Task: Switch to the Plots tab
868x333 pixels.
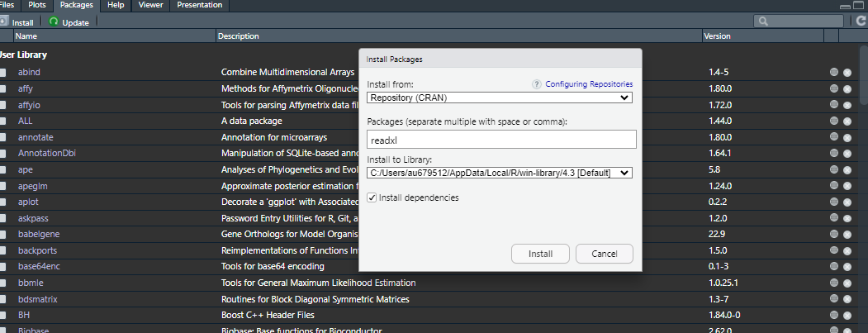Action: (x=37, y=5)
